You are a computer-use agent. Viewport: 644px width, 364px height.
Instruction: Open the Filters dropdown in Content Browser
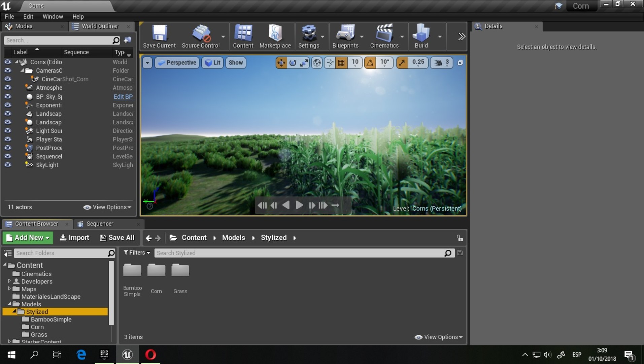[137, 253]
